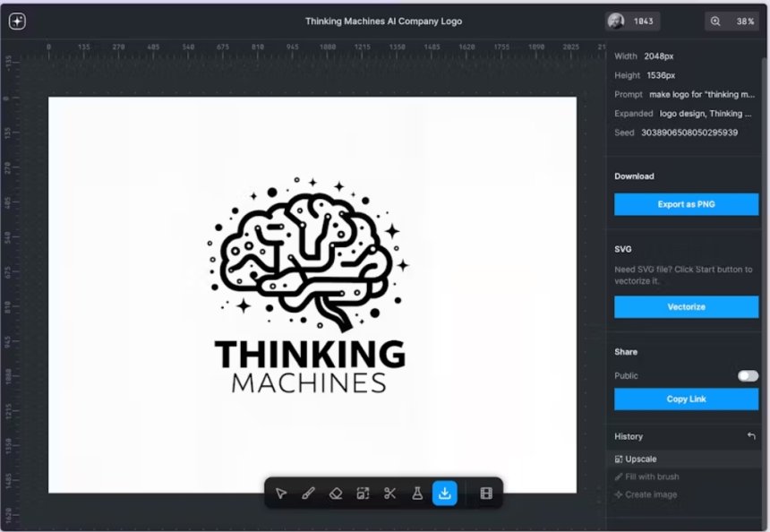Select the eraser tool
This screenshot has width=770, height=532.
click(x=336, y=493)
